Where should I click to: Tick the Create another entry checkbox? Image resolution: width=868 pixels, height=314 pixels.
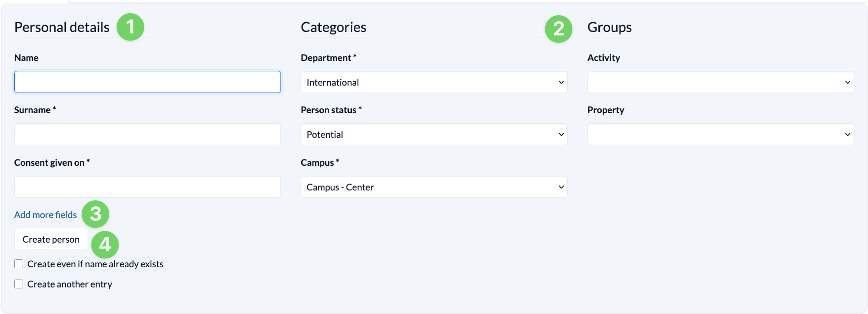19,284
